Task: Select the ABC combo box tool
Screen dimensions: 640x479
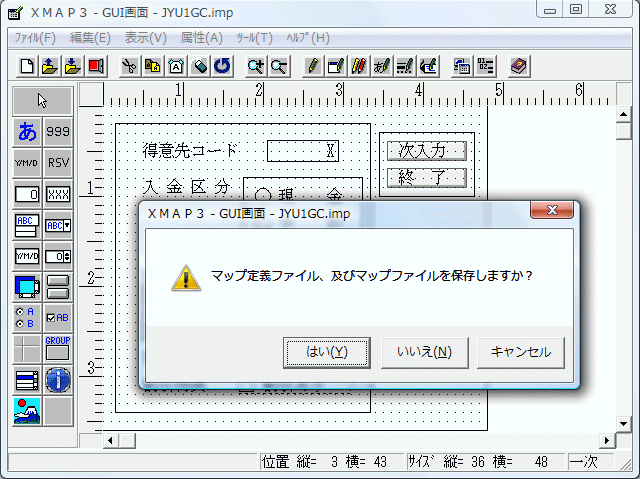Action: click(x=58, y=225)
